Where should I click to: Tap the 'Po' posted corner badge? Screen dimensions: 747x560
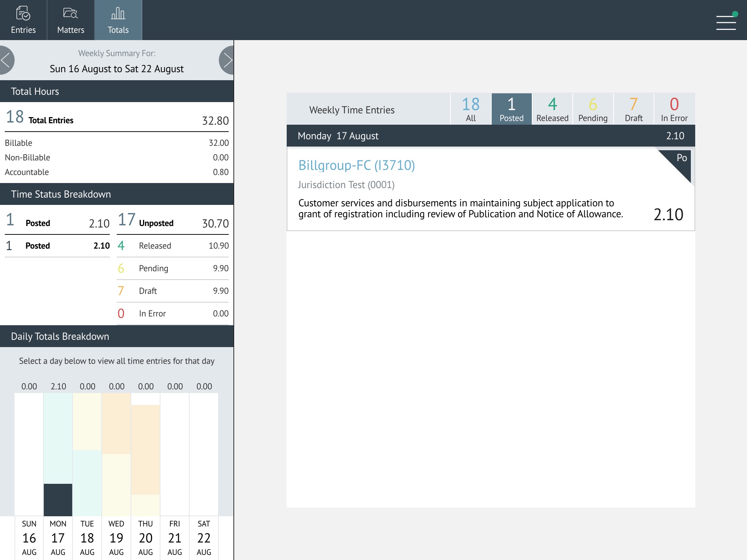click(681, 160)
